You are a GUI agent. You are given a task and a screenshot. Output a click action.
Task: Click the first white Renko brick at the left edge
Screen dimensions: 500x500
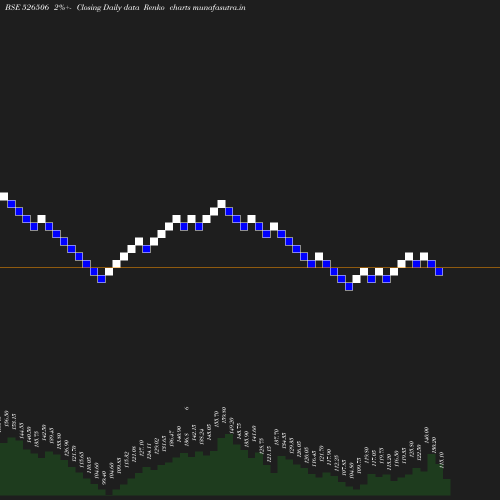(x=4, y=196)
